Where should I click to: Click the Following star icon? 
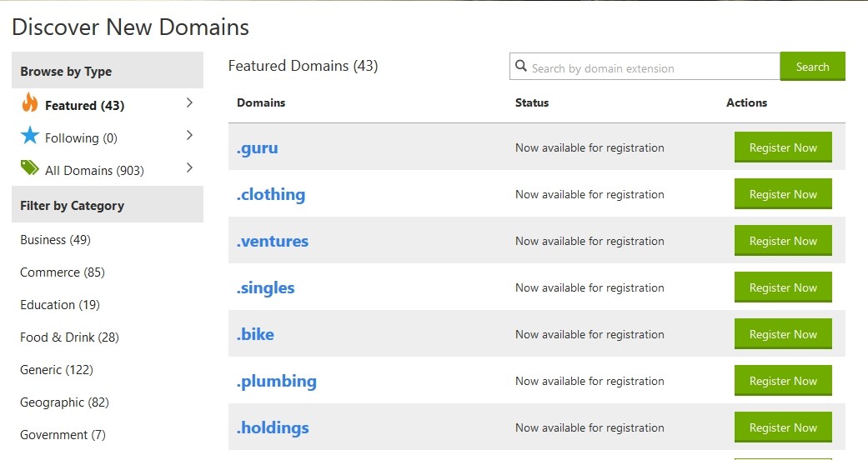pos(30,136)
